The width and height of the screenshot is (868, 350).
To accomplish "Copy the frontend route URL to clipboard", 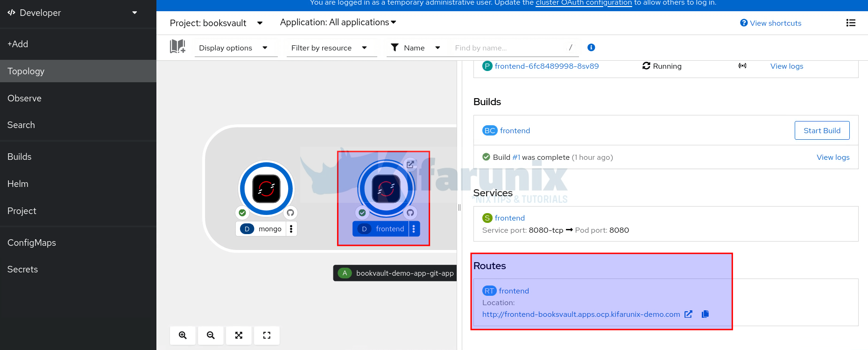I will pyautogui.click(x=705, y=314).
